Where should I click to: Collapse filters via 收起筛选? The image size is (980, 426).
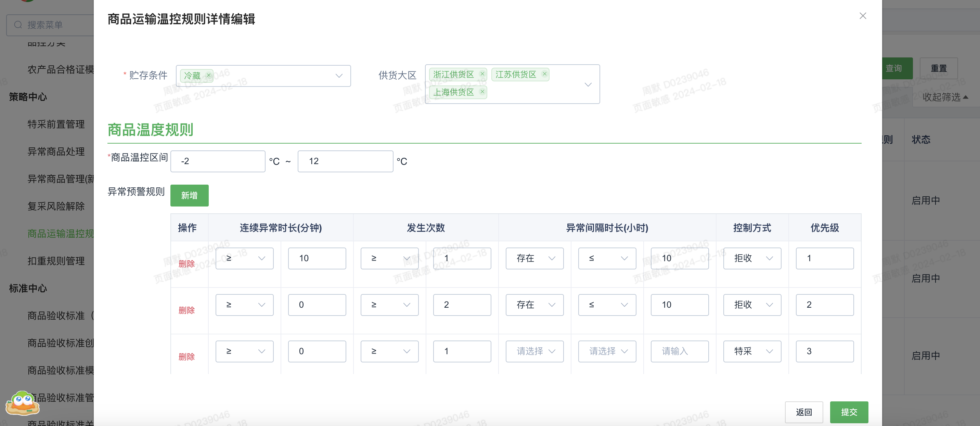tap(945, 97)
